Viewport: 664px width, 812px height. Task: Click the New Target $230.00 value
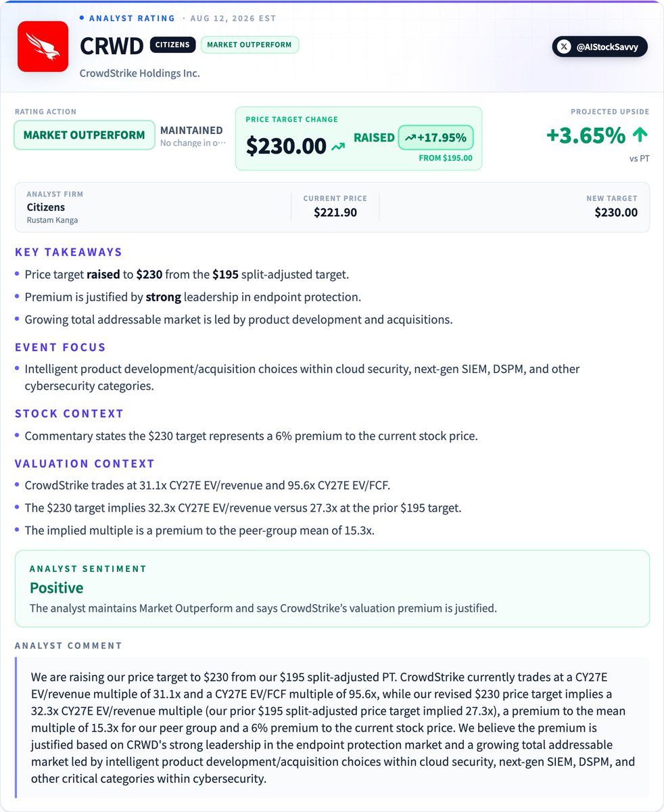click(x=616, y=212)
